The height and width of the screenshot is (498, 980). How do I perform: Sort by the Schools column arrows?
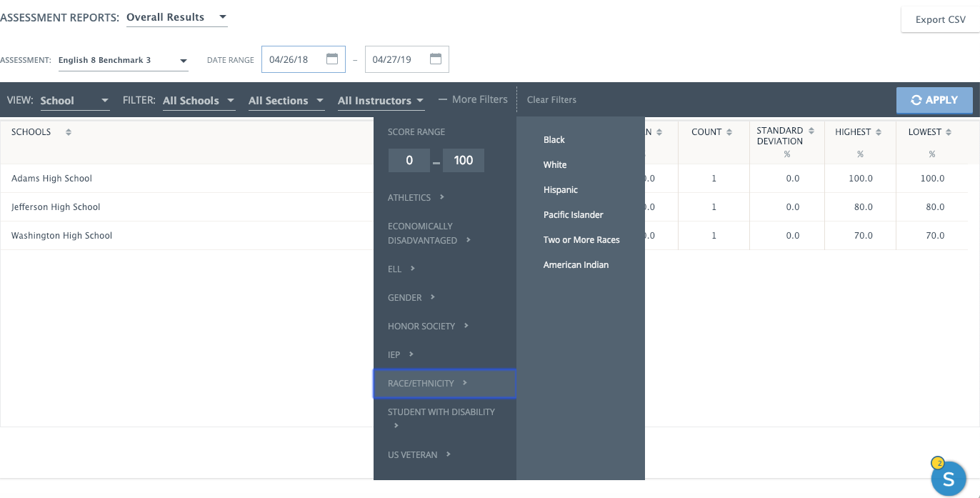point(69,132)
